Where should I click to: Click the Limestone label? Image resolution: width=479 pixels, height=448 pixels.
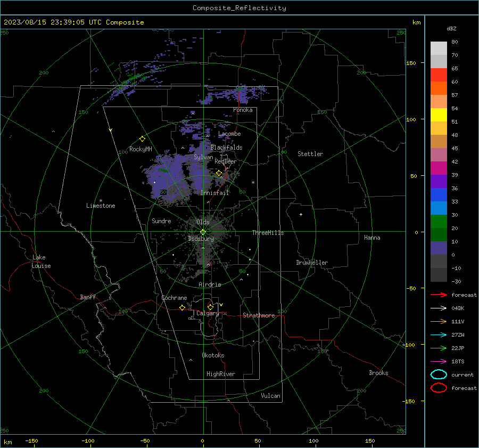coord(101,206)
